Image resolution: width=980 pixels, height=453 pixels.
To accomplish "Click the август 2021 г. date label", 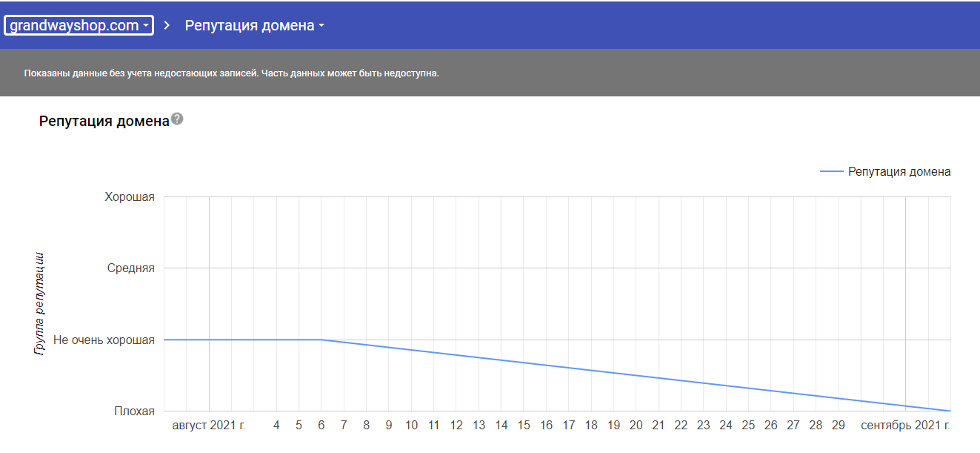I will click(x=209, y=426).
